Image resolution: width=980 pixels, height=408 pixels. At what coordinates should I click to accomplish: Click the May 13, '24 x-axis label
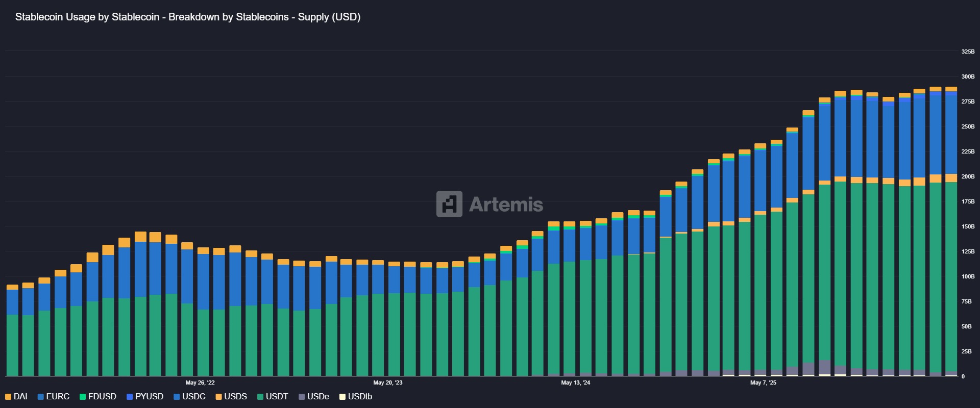[576, 382]
